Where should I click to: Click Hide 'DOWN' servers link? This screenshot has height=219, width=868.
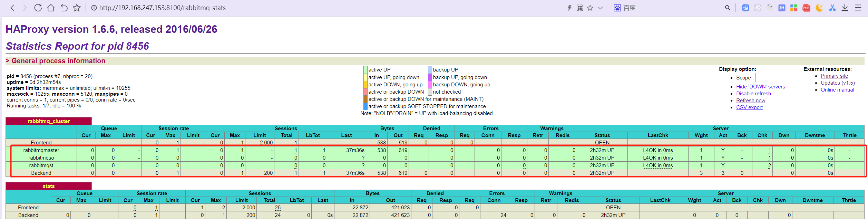pos(760,87)
